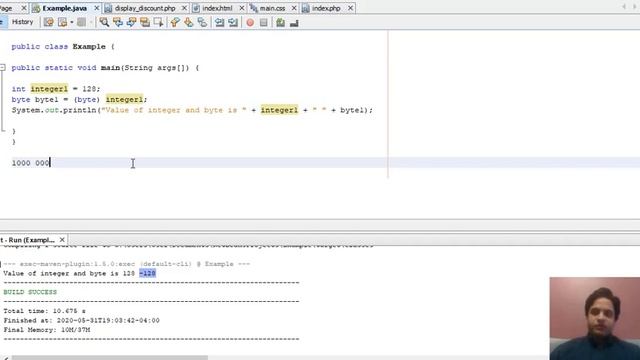This screenshot has width=640, height=360.
Task: Click the 'Total time: 10.675 s' line
Action: 44,311
